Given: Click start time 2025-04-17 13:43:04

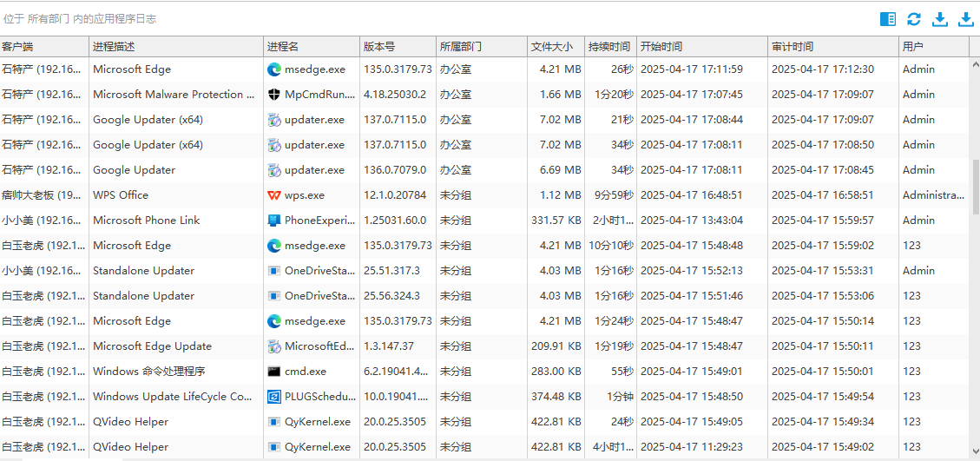Looking at the screenshot, I should click(x=691, y=221).
